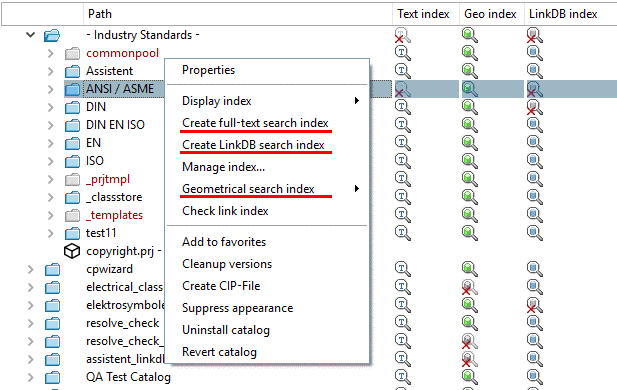Select Add to favorites menu entry
This screenshot has width=617, height=390.
point(224,242)
